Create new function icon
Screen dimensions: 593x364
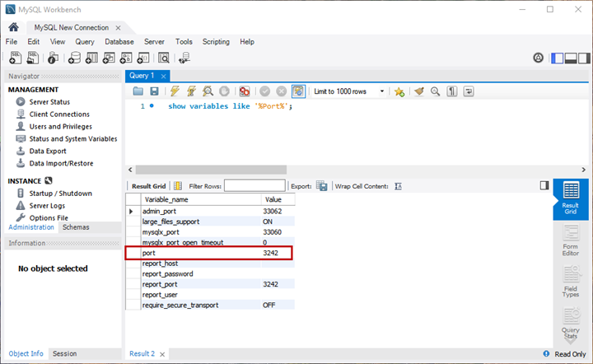tap(143, 58)
